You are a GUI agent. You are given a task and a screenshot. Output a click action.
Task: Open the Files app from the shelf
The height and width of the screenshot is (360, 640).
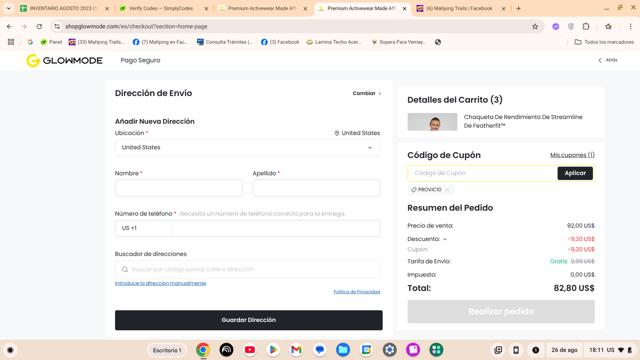pyautogui.click(x=343, y=350)
